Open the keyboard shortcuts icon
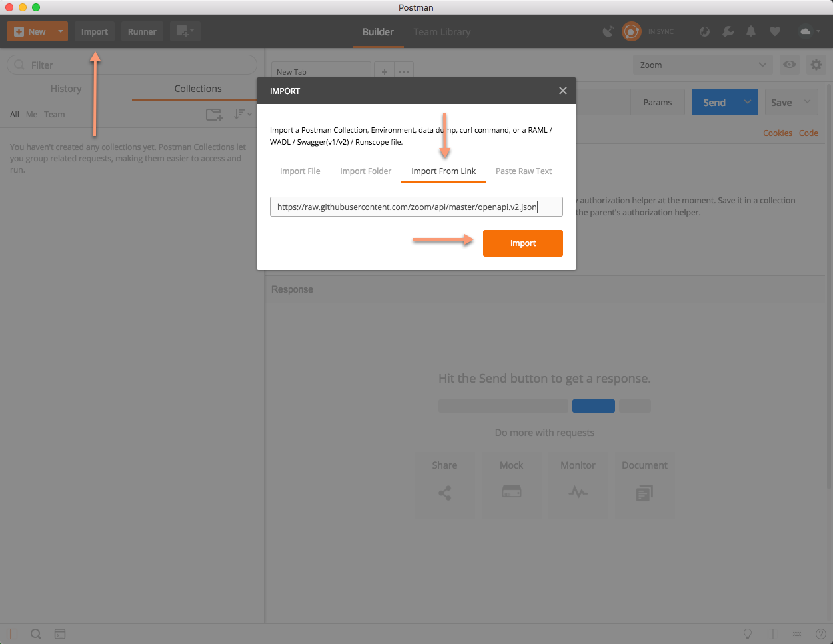 point(797,634)
